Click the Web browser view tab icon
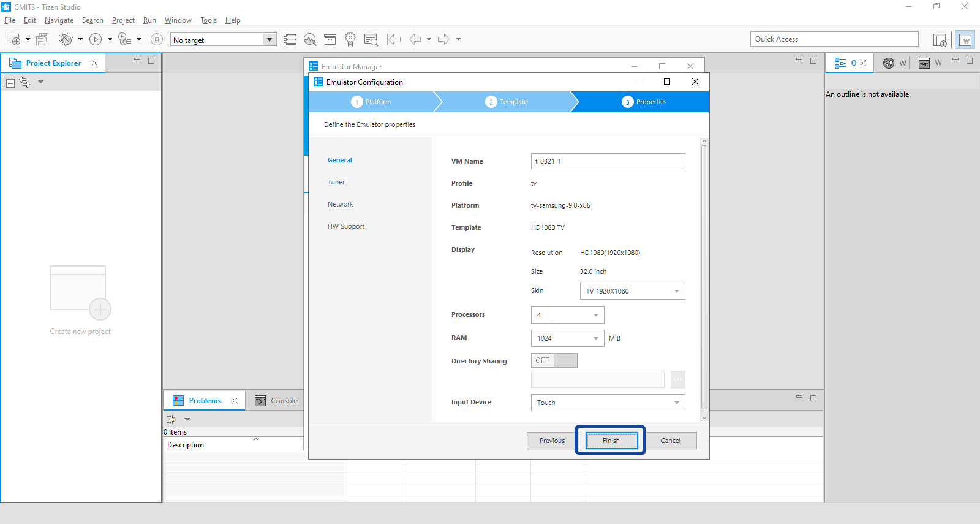Viewport: 980px width, 524px height. tap(889, 63)
